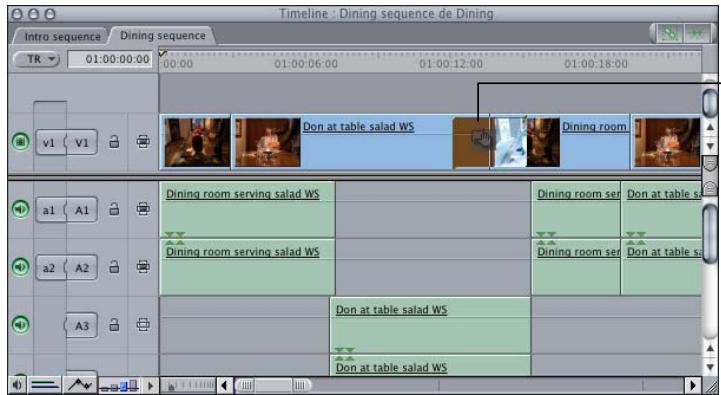Screen dimensions: 721x395
Task: Select the first video clip thumbnail on V1
Action: tap(197, 142)
